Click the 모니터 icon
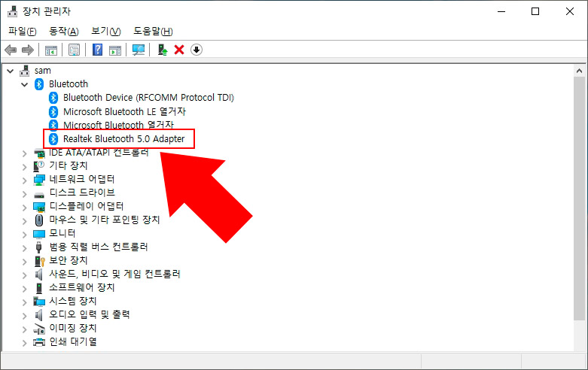The height and width of the screenshot is (370, 588). 39,234
